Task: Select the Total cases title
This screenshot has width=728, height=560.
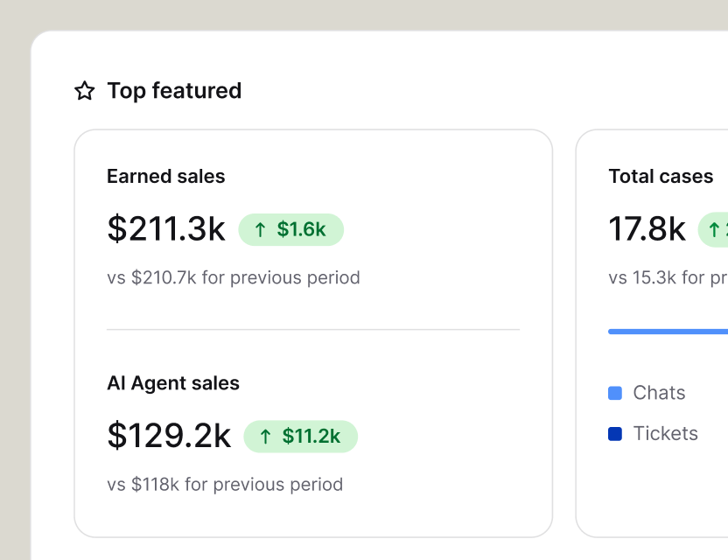Action: [x=661, y=177]
